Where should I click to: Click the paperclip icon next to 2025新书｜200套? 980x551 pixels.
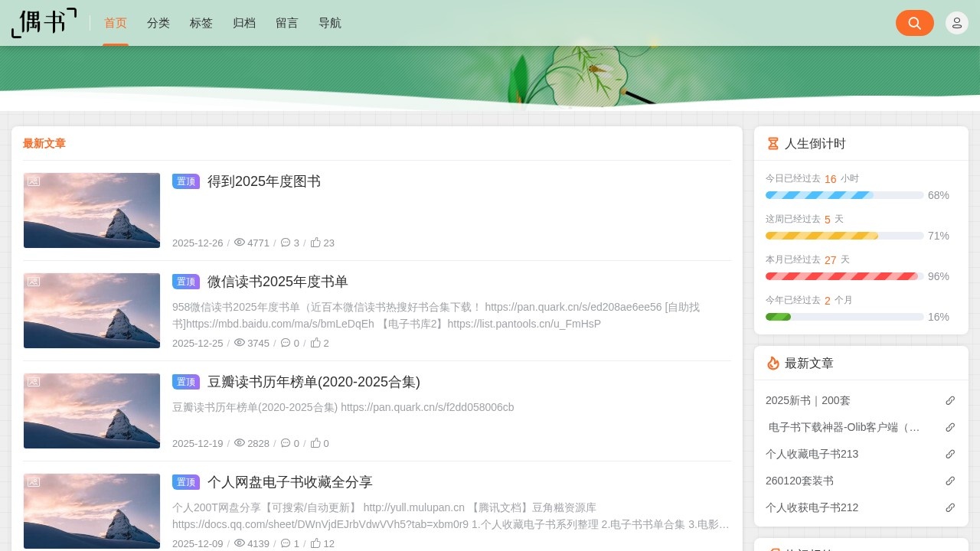950,400
